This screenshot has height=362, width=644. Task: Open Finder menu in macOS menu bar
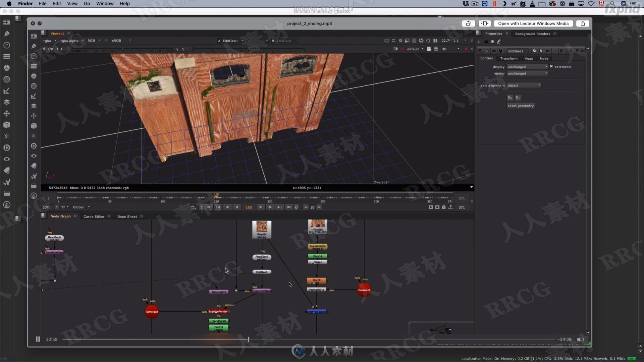tap(25, 4)
